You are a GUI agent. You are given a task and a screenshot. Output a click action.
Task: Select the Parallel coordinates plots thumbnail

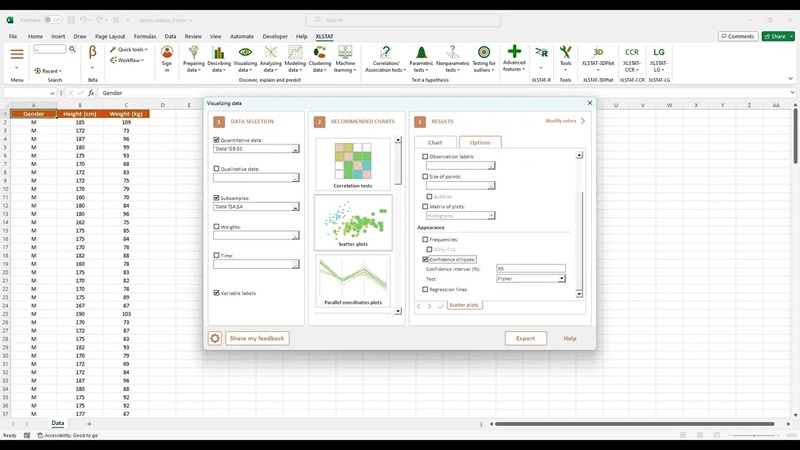pyautogui.click(x=353, y=281)
